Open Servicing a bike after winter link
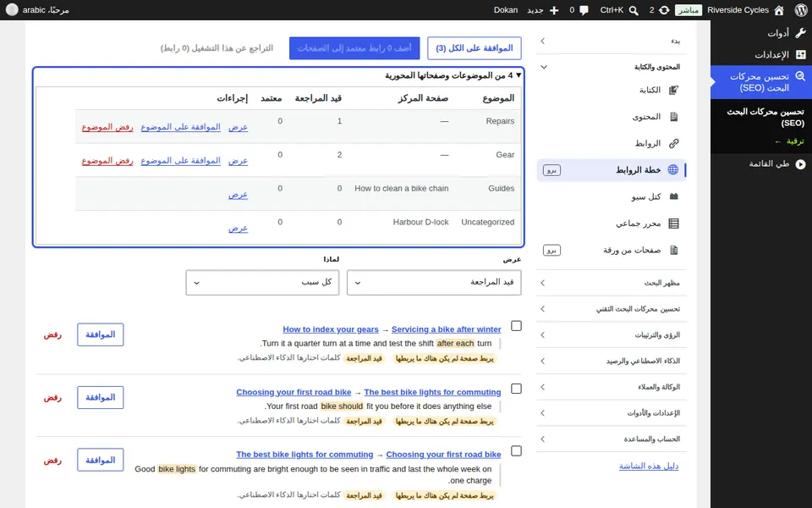Viewport: 812px width, 508px height. pos(447,329)
